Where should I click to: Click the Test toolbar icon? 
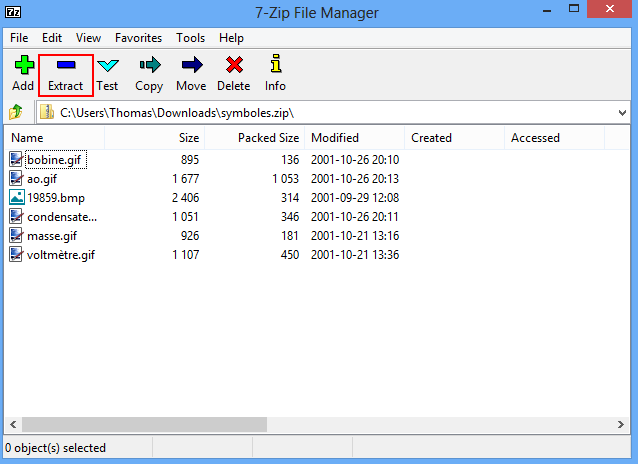108,65
